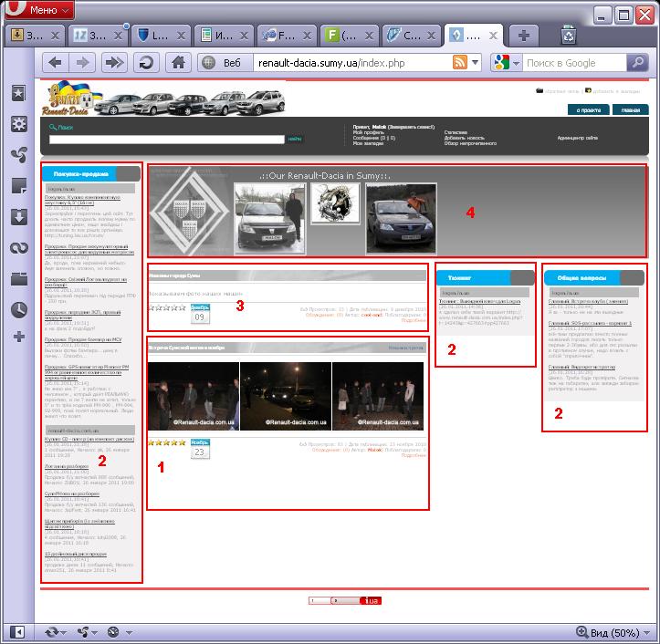Click the 'о проекте' site navigation button
The image size is (660, 644).
click(x=590, y=109)
